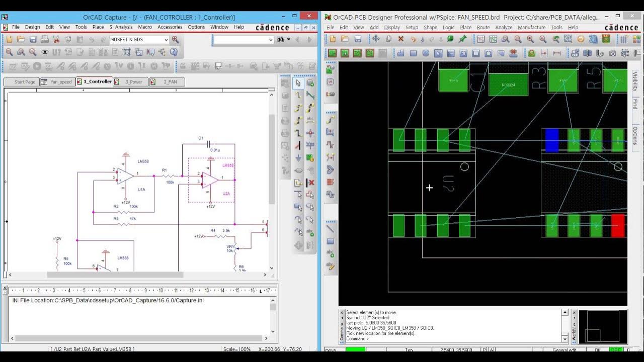Screen dimensions: 644x362
Task: Open the Options side panel in PCB Designer
Action: pos(635,136)
